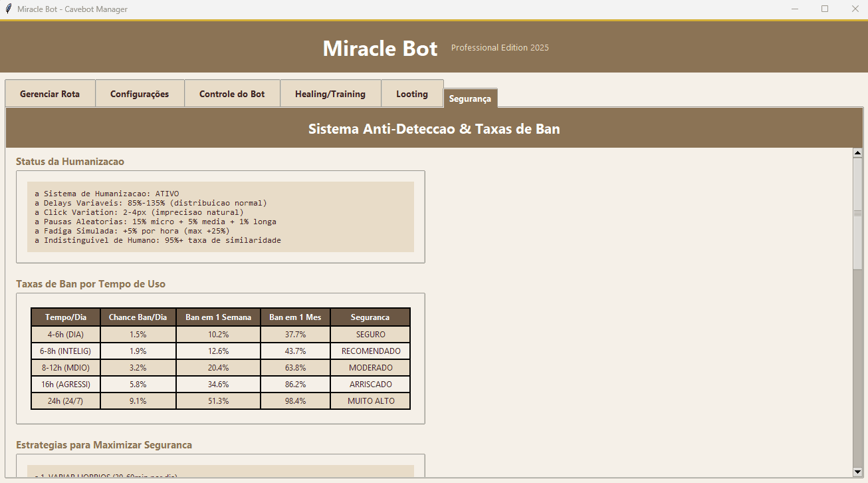Click the 'Chance Ban/Dia' column header
The height and width of the screenshot is (483, 868).
(x=138, y=317)
